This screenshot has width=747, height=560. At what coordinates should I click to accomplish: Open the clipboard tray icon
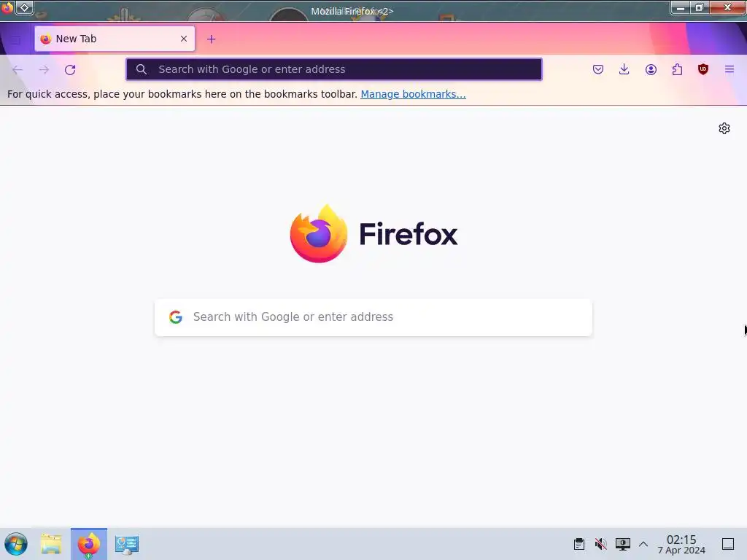pyautogui.click(x=578, y=544)
